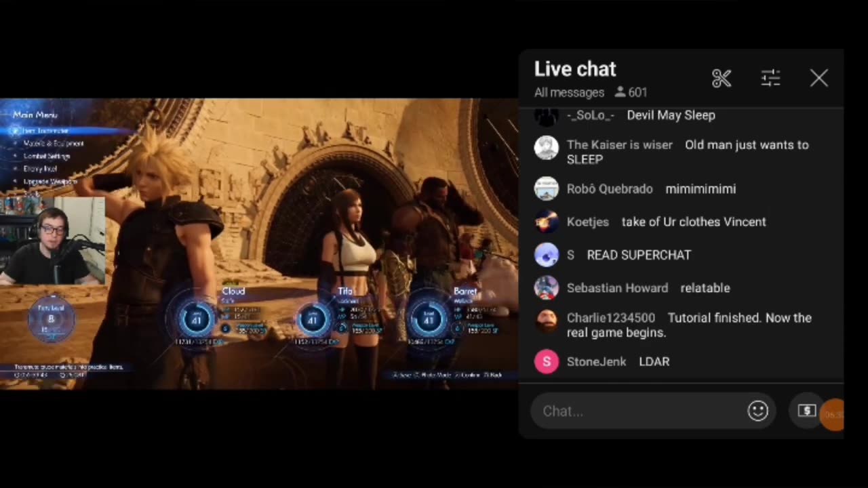Select the 'relatable' chat message

pos(705,288)
